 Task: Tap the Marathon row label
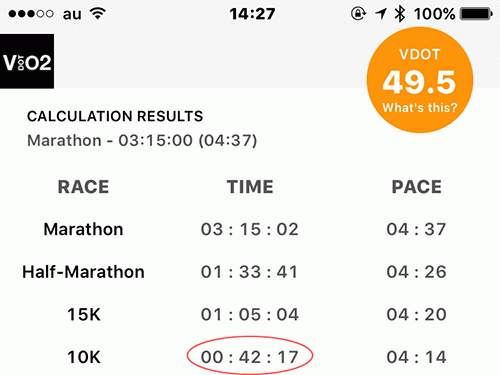(83, 229)
